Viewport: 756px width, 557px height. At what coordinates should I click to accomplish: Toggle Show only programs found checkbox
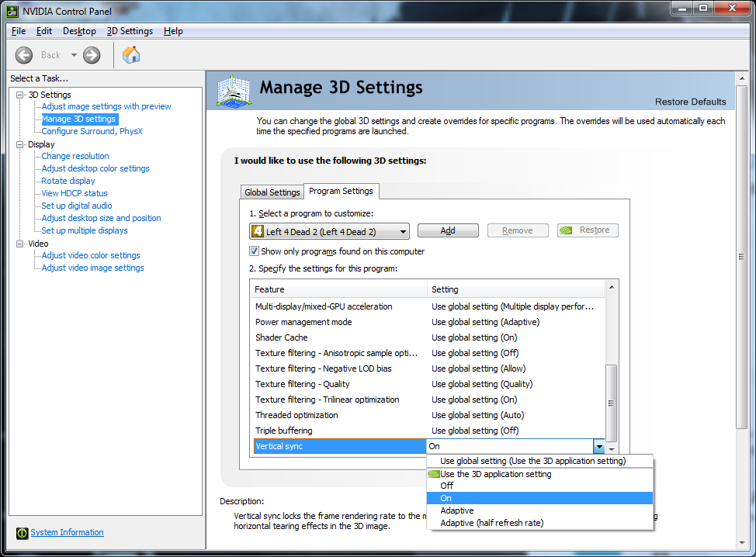tap(254, 251)
